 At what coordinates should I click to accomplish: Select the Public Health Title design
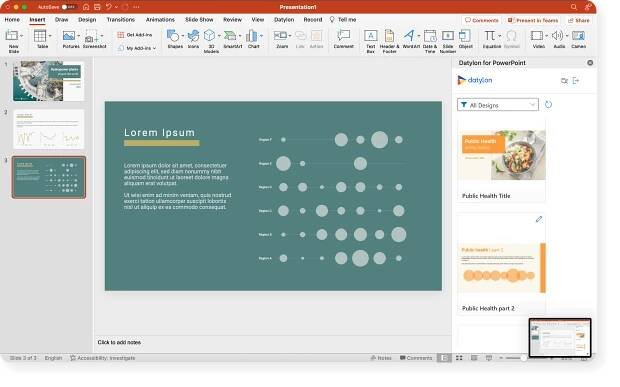click(x=501, y=162)
